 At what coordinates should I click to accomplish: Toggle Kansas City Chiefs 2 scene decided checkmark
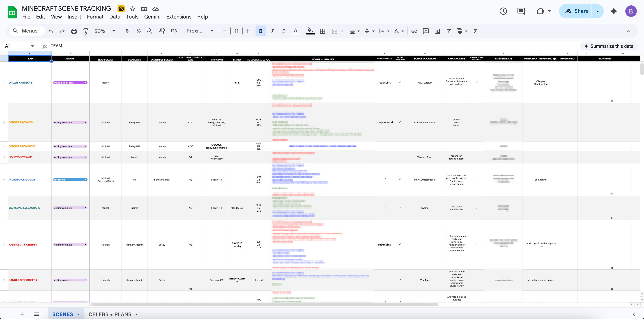[400, 280]
